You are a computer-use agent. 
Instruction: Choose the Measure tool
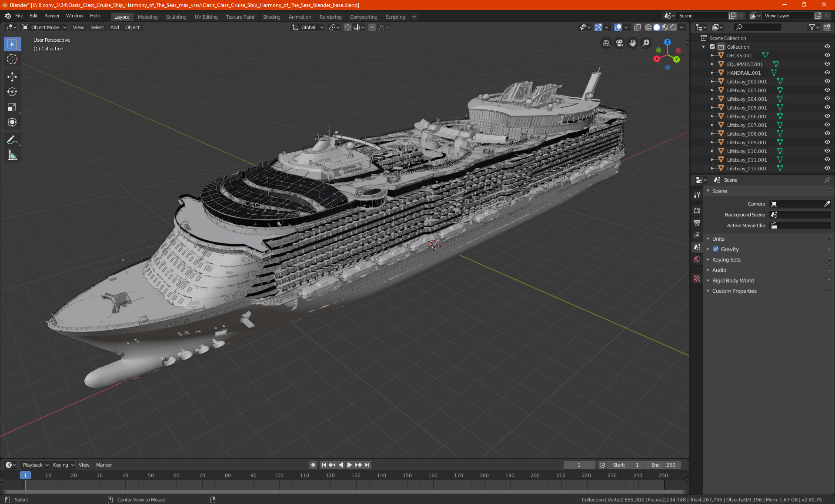click(x=12, y=155)
